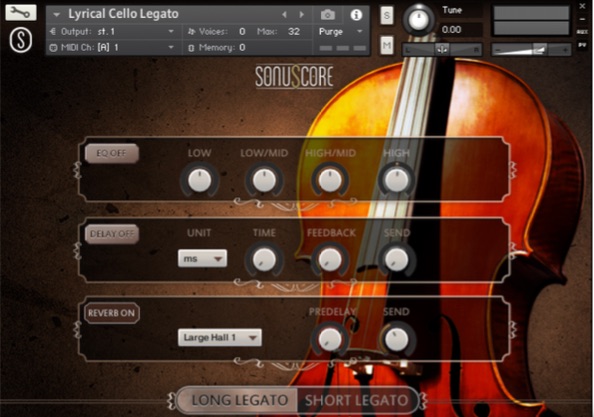Click the output icon beside Output label
The image size is (594, 417).
coord(53,31)
